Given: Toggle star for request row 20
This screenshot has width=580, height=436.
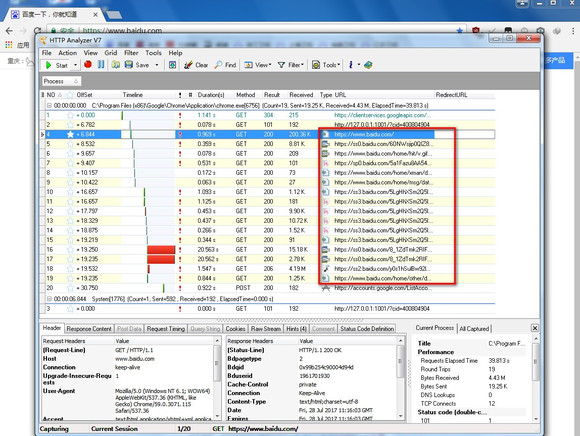Looking at the screenshot, I should (x=70, y=288).
